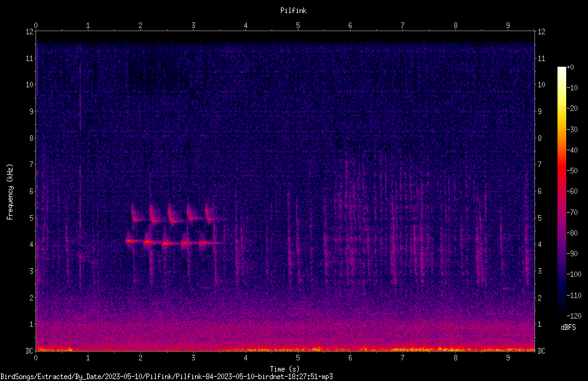
Task: Click the Pilfink title at top
Action: click(x=293, y=11)
